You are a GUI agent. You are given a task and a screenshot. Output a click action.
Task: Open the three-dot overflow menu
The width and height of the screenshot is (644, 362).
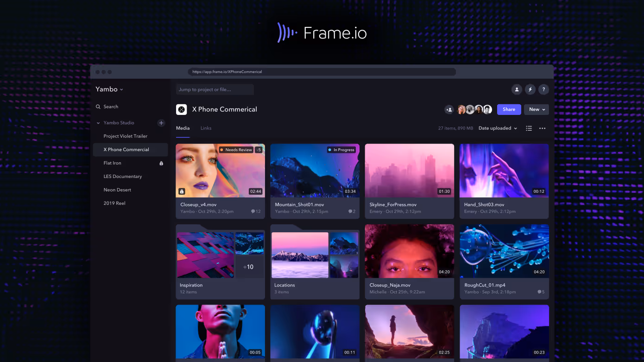tap(543, 128)
